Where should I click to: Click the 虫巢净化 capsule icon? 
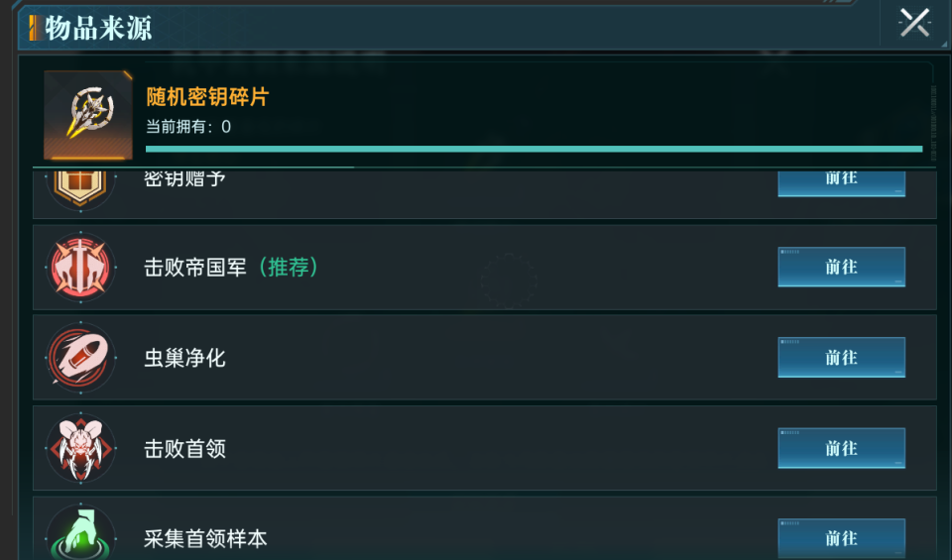[81, 358]
